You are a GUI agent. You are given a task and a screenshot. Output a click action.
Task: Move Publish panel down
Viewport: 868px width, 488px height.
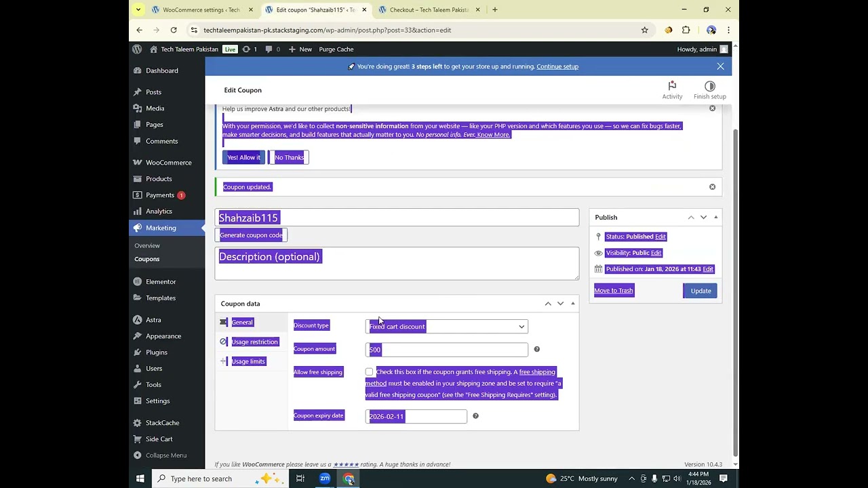tap(703, 218)
